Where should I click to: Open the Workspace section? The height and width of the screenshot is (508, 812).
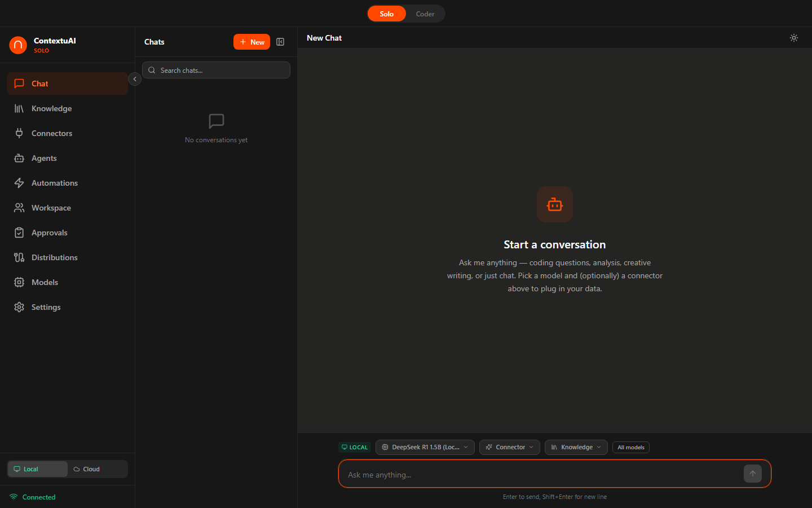click(67, 208)
